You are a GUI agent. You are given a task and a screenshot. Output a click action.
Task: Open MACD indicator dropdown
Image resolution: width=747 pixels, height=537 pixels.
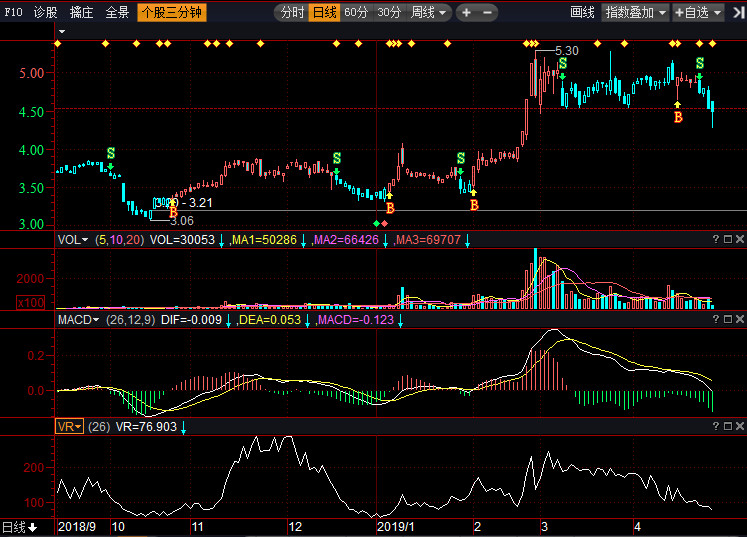coord(78,320)
